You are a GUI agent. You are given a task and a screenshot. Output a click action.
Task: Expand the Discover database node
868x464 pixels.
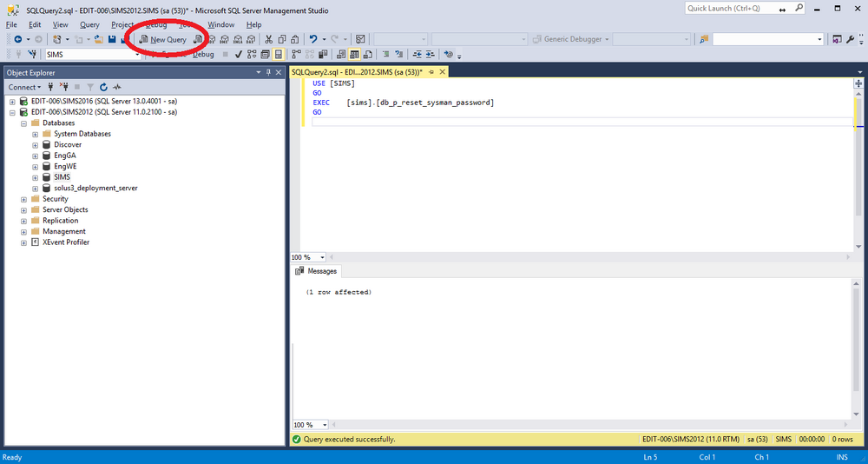pyautogui.click(x=35, y=145)
